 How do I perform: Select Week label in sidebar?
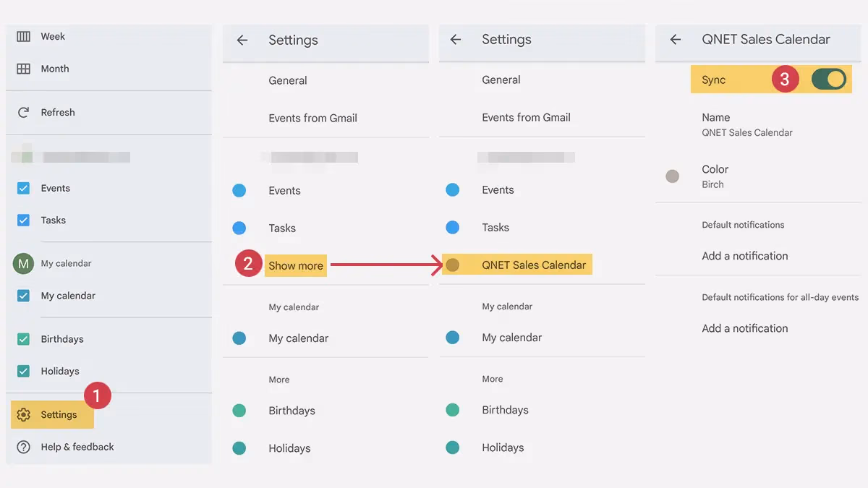click(x=53, y=36)
